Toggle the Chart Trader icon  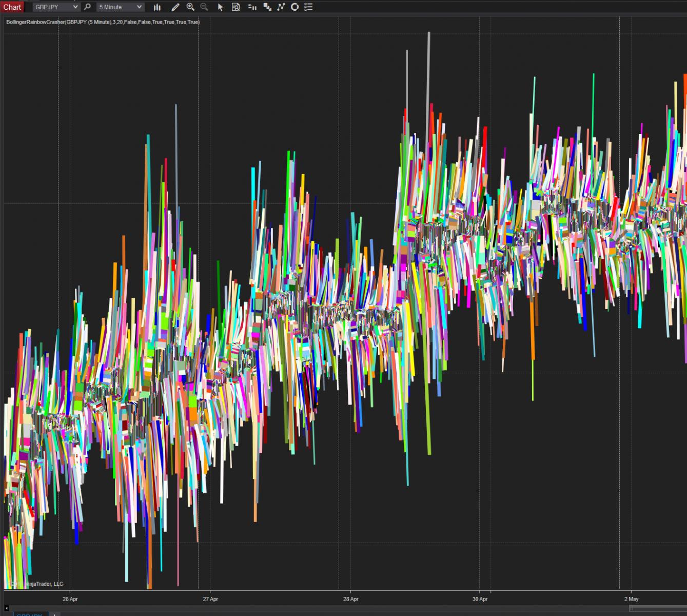click(252, 7)
